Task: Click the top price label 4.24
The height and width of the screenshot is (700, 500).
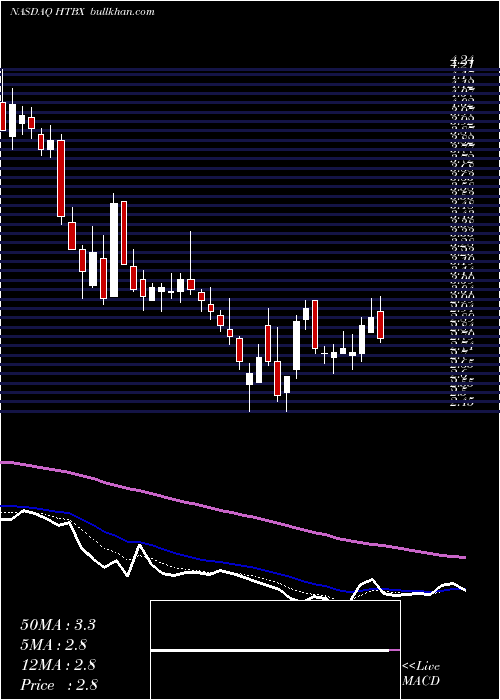Action: click(x=462, y=60)
